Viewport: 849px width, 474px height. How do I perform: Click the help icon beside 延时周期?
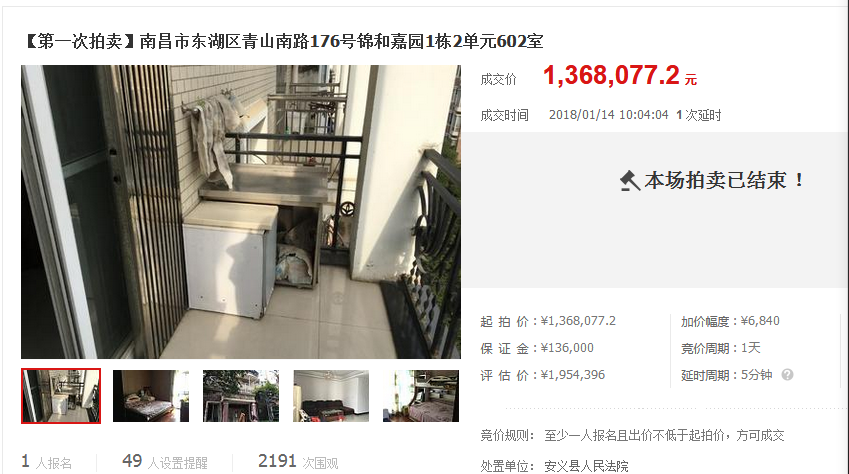[787, 375]
